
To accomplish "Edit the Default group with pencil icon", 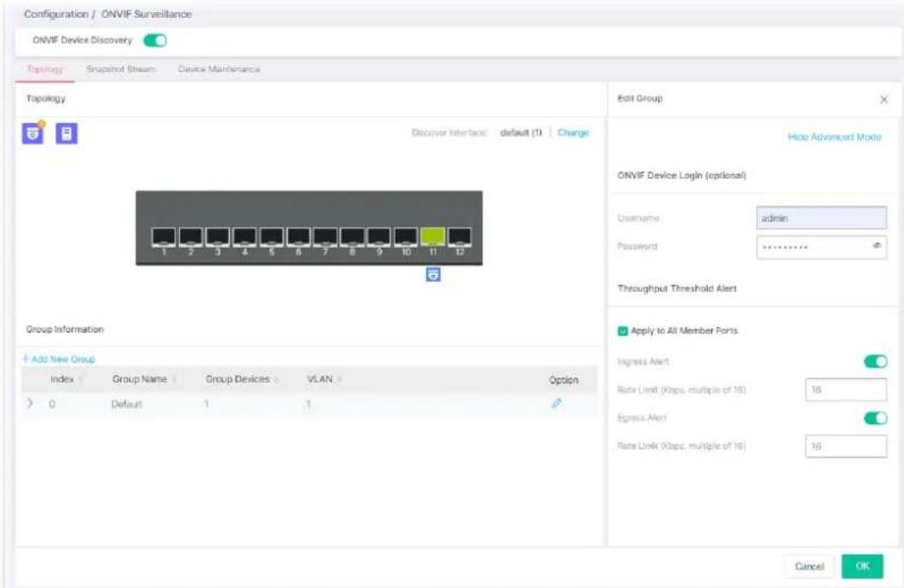I will pos(556,404).
